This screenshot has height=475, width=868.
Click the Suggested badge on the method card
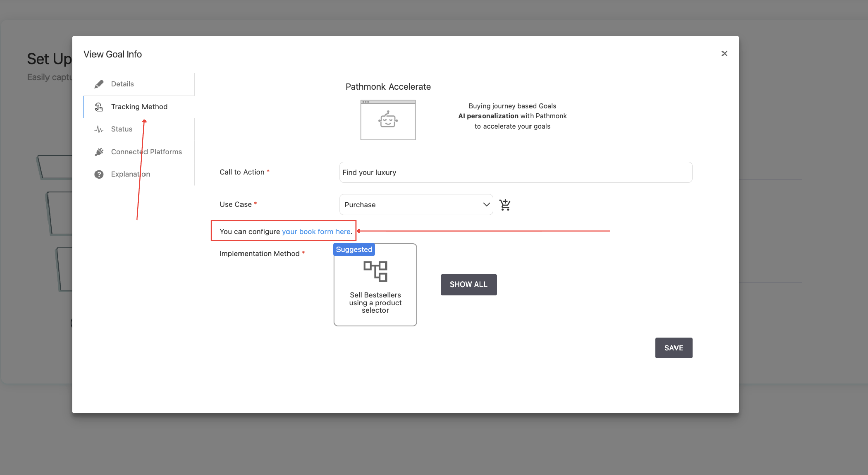click(x=354, y=250)
